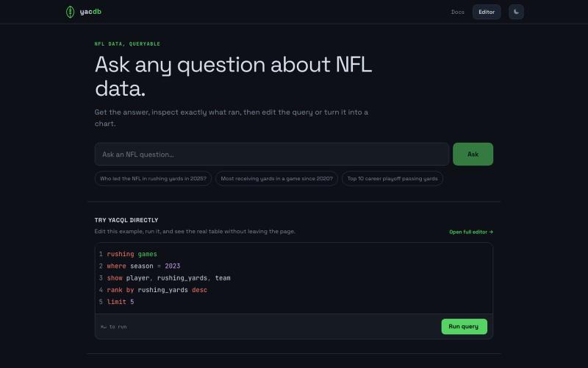This screenshot has width=588, height=368.
Task: Click code line 'where season = 2023'
Action: pos(143,266)
